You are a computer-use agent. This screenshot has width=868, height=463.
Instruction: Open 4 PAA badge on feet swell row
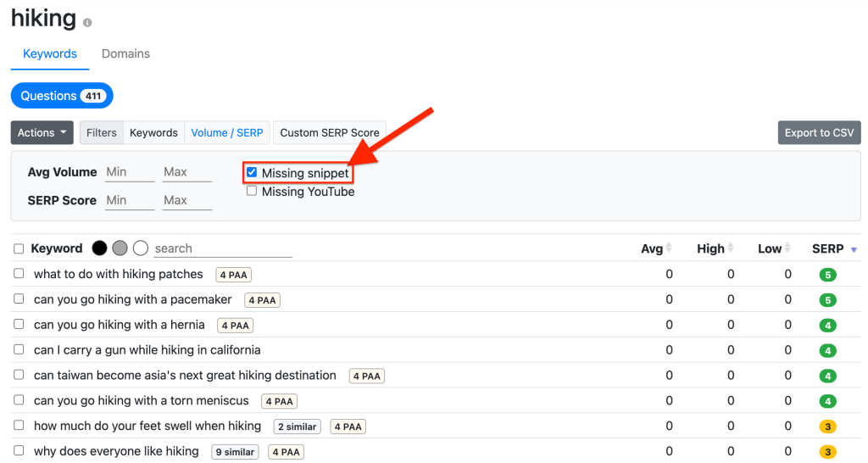[x=348, y=427]
